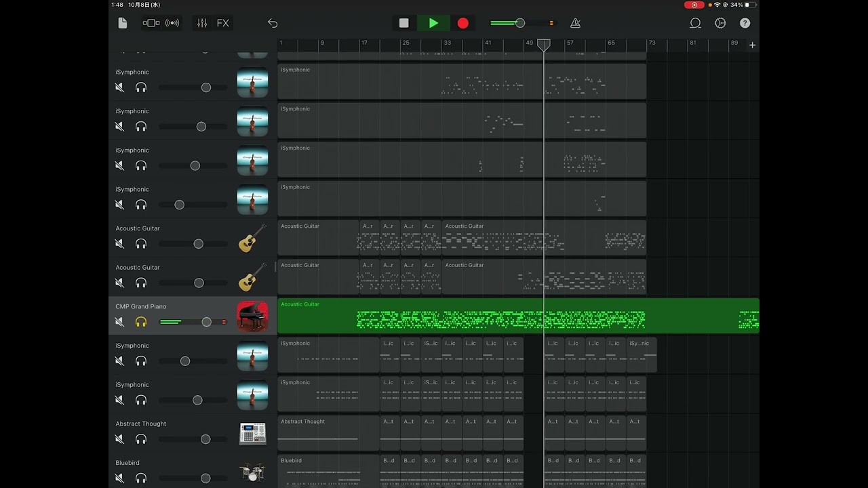Screen dimensions: 868x488
Task: Tap the battery status icon
Action: point(751,5)
